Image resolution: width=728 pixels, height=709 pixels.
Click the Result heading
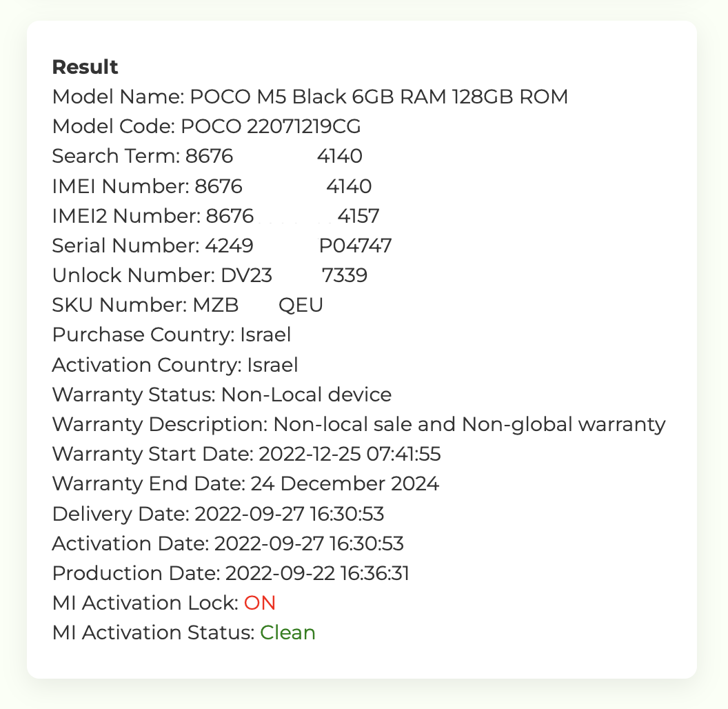[85, 67]
